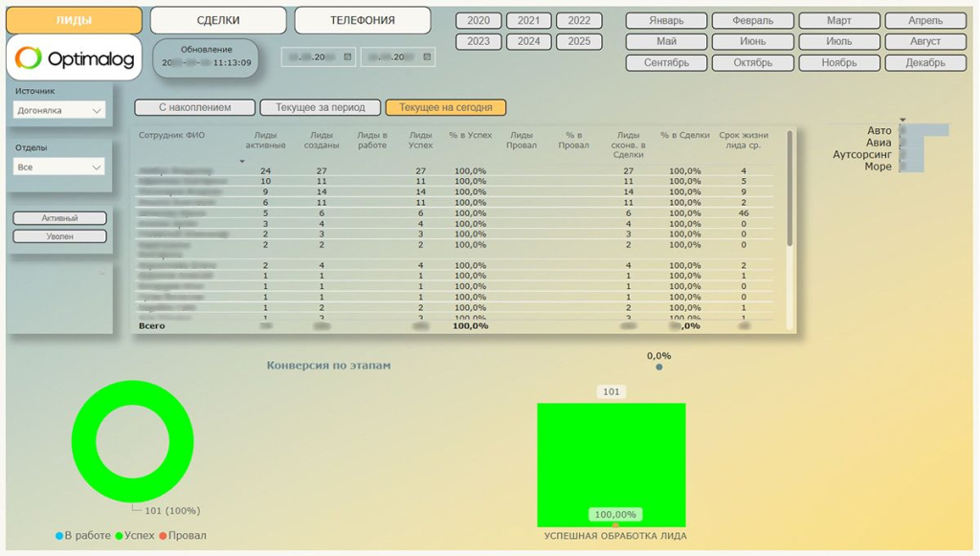Click the blue В работе legend marker

click(59, 536)
